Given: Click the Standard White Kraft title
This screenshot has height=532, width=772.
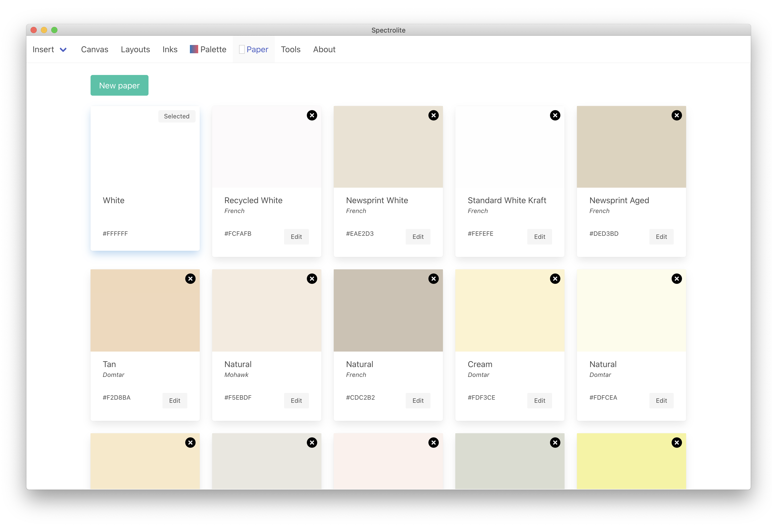Looking at the screenshot, I should [x=507, y=200].
